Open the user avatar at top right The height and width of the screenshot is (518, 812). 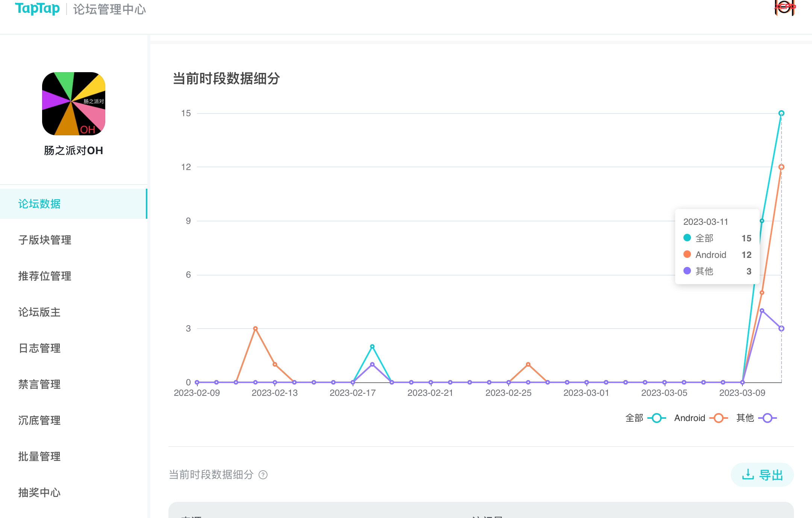click(x=785, y=8)
